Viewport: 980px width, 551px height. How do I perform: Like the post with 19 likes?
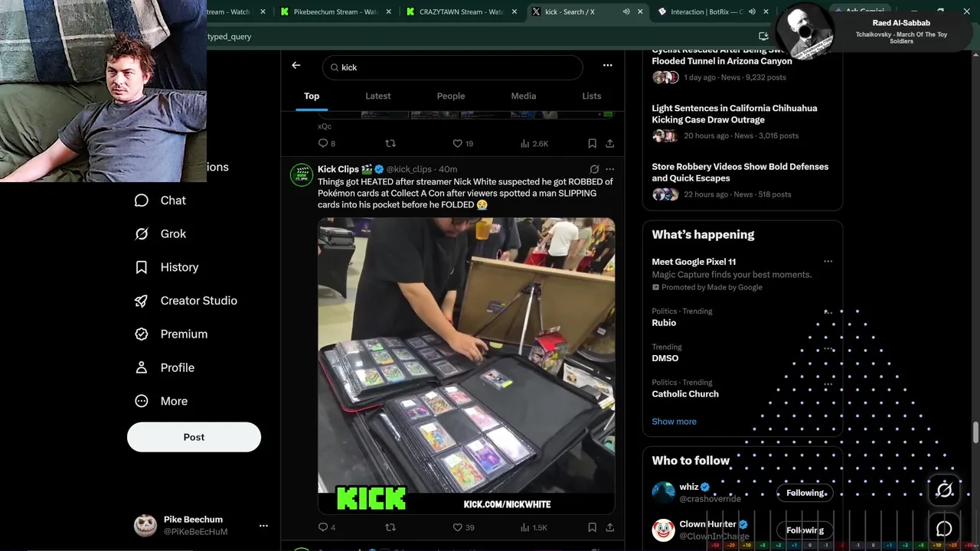tap(462, 143)
